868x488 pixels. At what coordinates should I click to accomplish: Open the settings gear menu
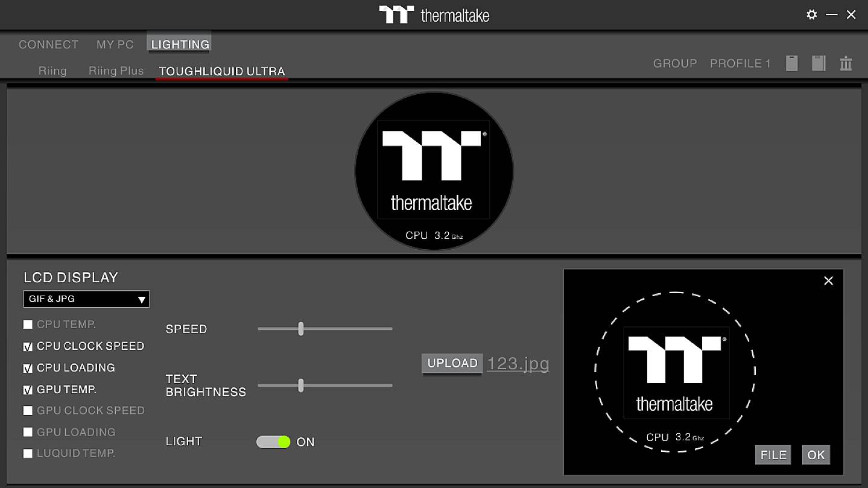pos(812,14)
